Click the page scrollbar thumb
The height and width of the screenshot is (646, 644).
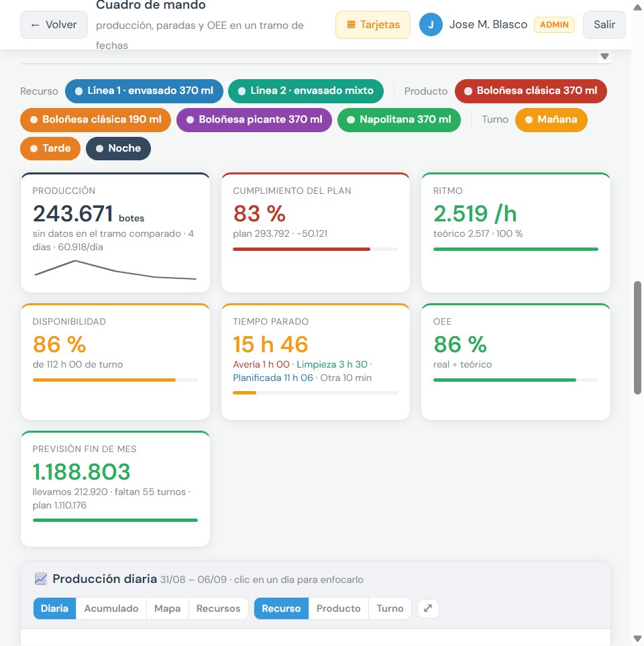(x=637, y=338)
